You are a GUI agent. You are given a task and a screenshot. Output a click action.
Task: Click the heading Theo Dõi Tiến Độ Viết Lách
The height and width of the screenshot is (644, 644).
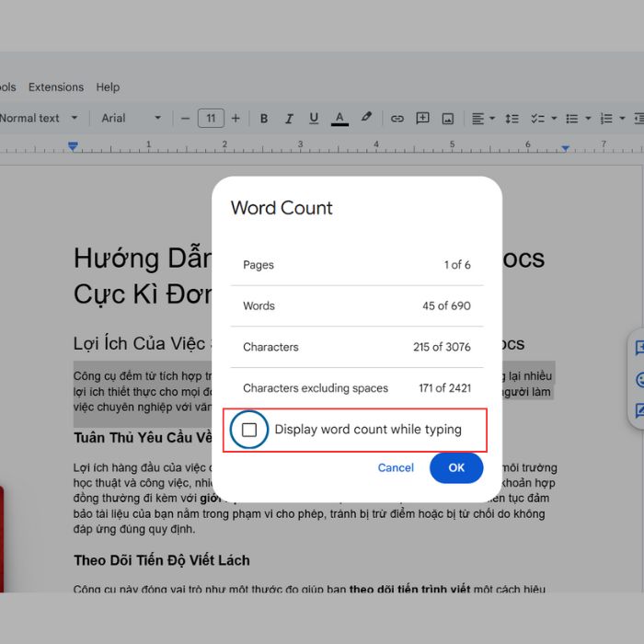tap(162, 560)
